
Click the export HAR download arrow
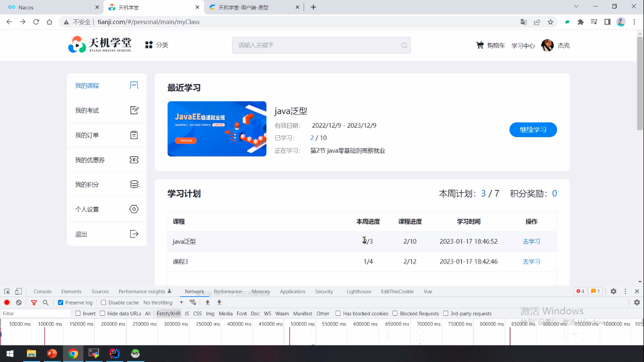[219, 303]
